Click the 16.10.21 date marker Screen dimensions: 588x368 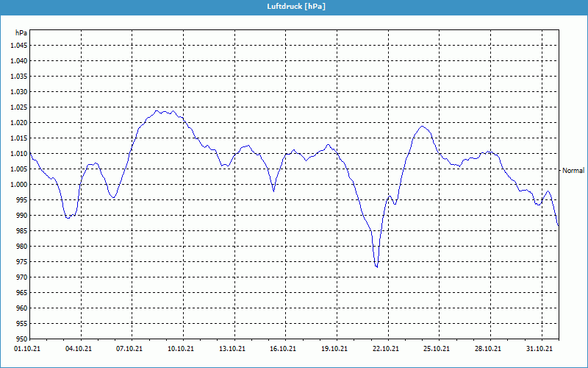point(283,349)
